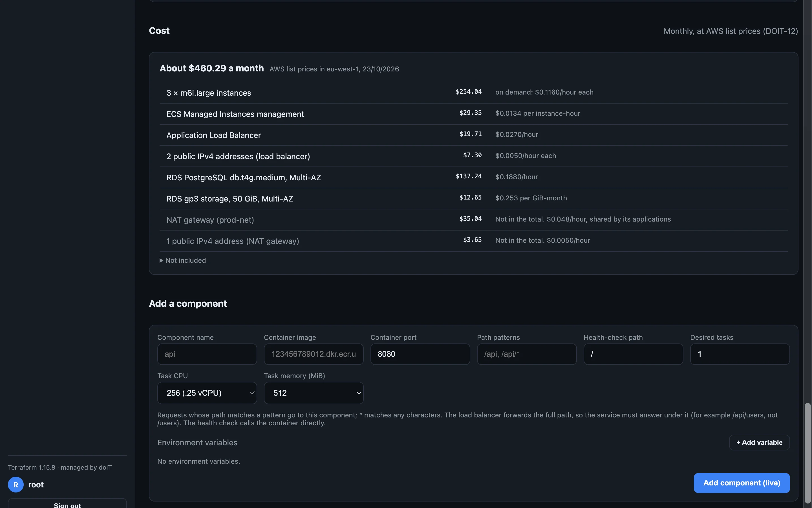Click 'Monthly, at AWS list prices (DOIT-12)'
Viewport: 812px width, 508px height.
(x=731, y=31)
